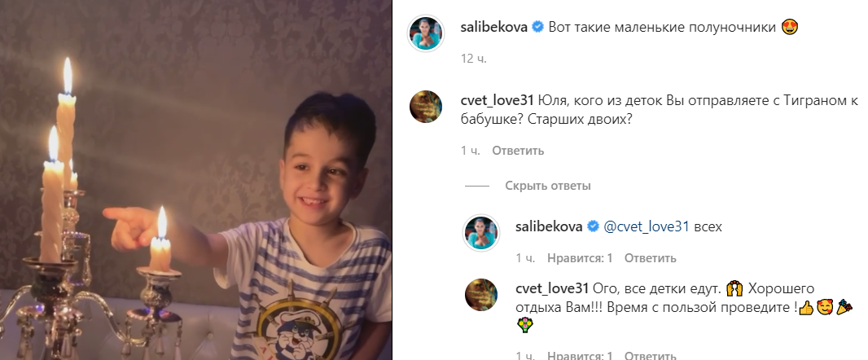Screen dimensions: 868x360
Task: Click cvet_love31's avatar on the 'Ого, все детки едут' reply
Action: click(481, 295)
